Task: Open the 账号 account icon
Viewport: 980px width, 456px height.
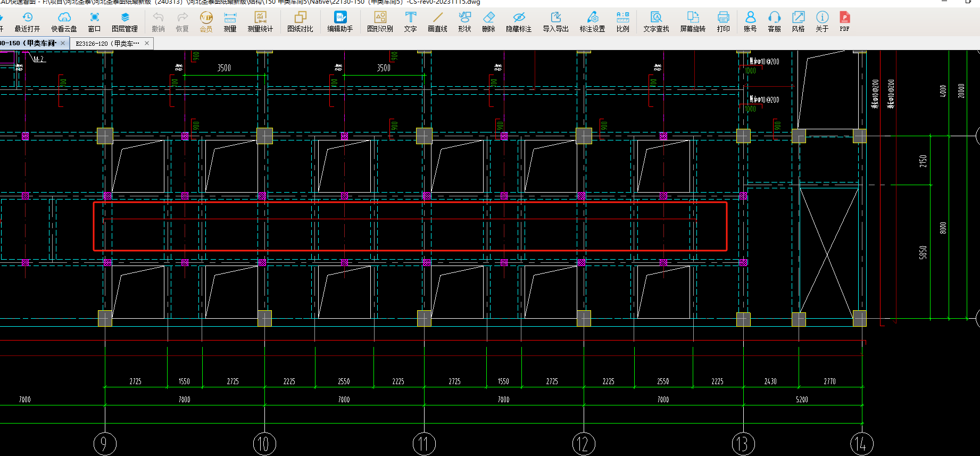Action: [750, 22]
